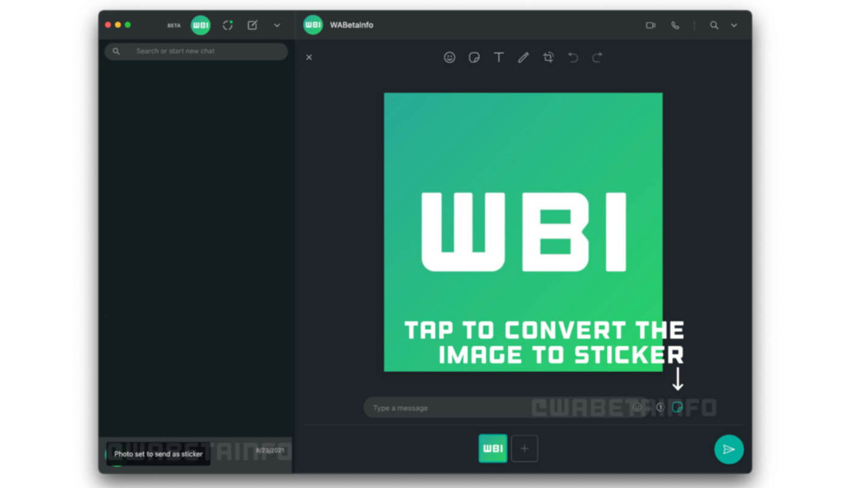Open the emoji picker in editor toolbar
Viewport: 868px width, 488px height.
[449, 57]
